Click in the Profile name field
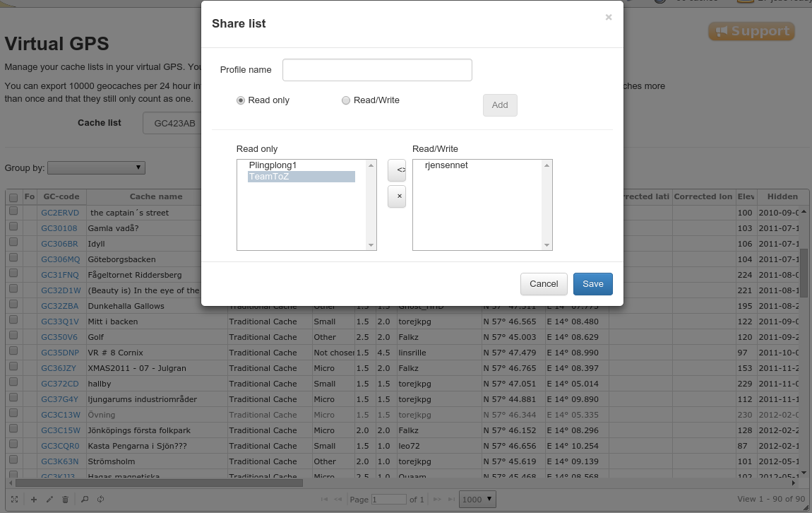812x513 pixels. click(x=377, y=70)
